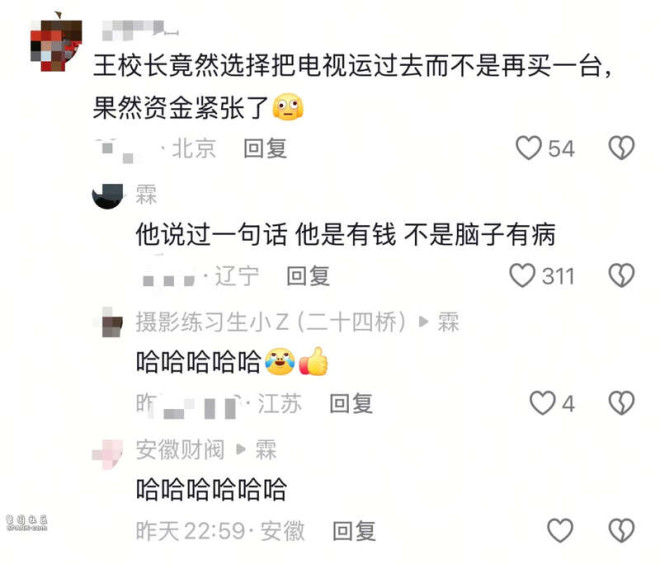The image size is (660, 564).
Task: Tap 回复 next to 昨天 22:59 安徽
Action: (x=354, y=531)
